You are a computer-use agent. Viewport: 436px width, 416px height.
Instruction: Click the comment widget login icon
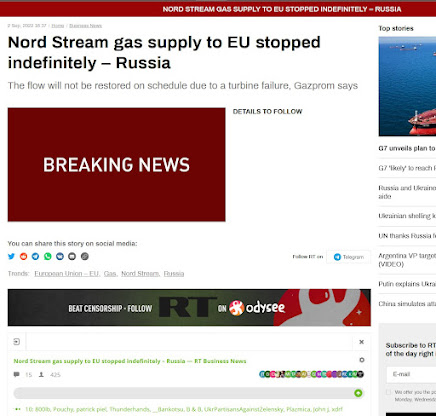[17, 342]
